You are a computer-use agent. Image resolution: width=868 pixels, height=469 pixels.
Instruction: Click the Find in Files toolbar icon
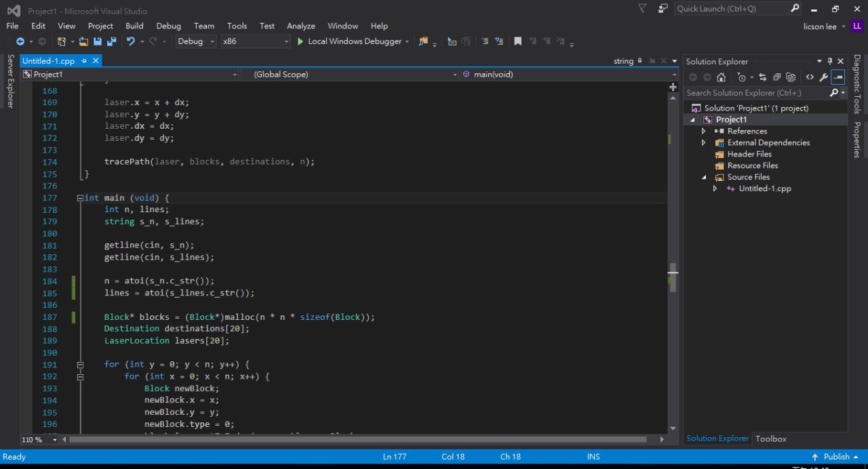[x=424, y=41]
